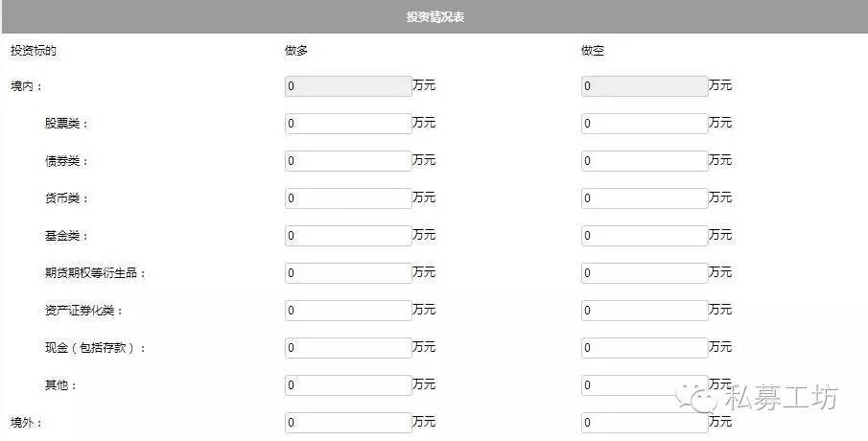The height and width of the screenshot is (441, 868).
Task: Click the 其他 做多 input field
Action: coord(348,385)
